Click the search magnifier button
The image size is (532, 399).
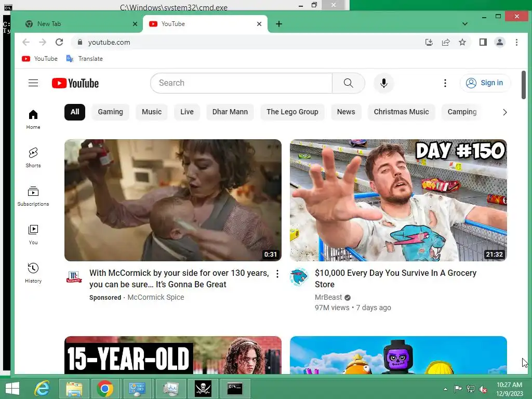tap(349, 83)
